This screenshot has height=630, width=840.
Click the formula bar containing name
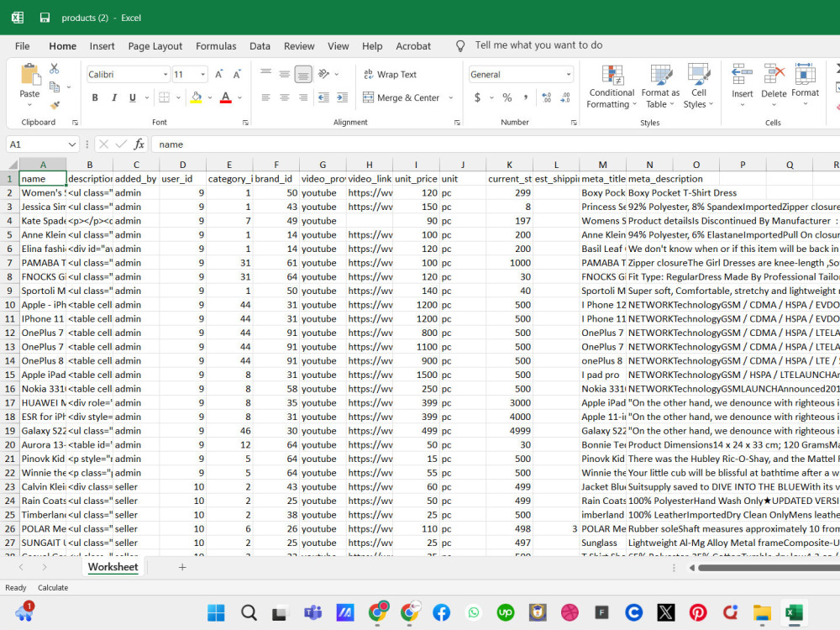tap(496, 144)
